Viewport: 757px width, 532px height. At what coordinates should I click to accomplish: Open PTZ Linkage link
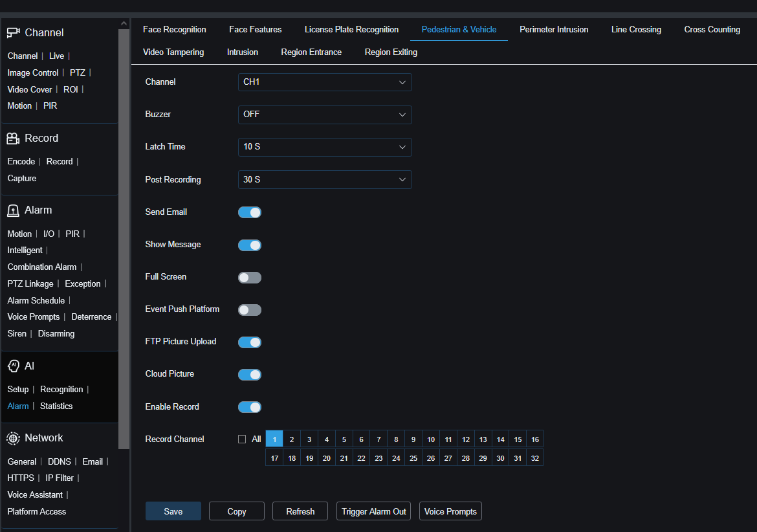coord(30,284)
